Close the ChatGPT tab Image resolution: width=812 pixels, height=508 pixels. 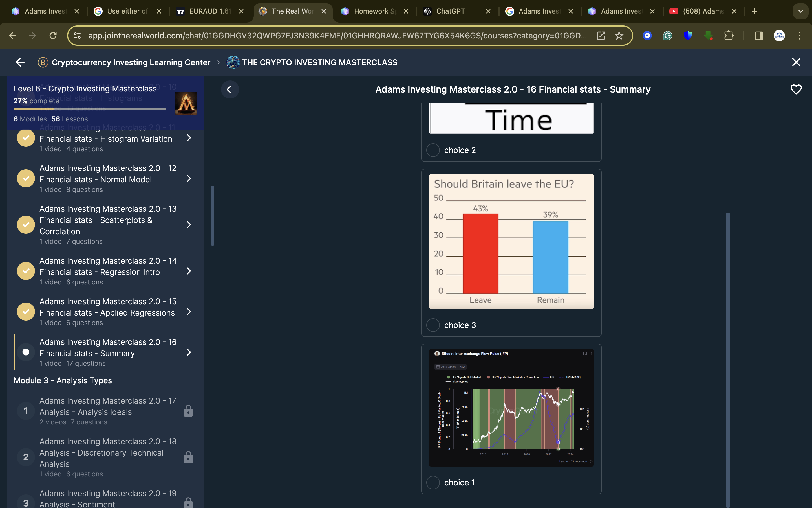coord(488,11)
